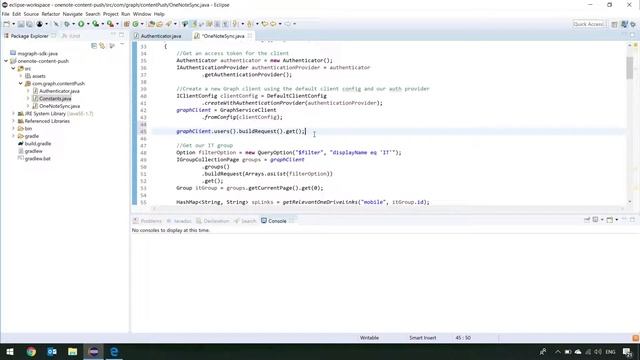Click the Save All toolbar icon
Image resolution: width=640 pixels, height=360 pixels.
point(29,24)
